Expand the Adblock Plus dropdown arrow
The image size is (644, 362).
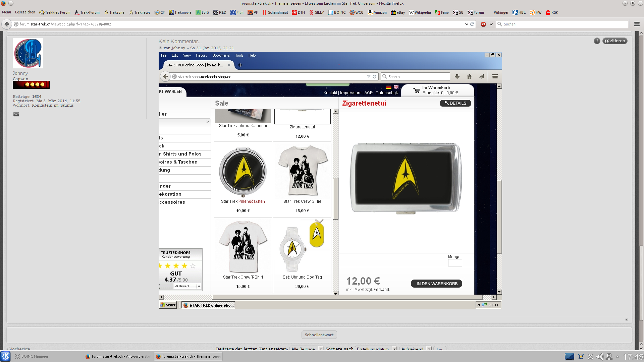[x=491, y=24]
